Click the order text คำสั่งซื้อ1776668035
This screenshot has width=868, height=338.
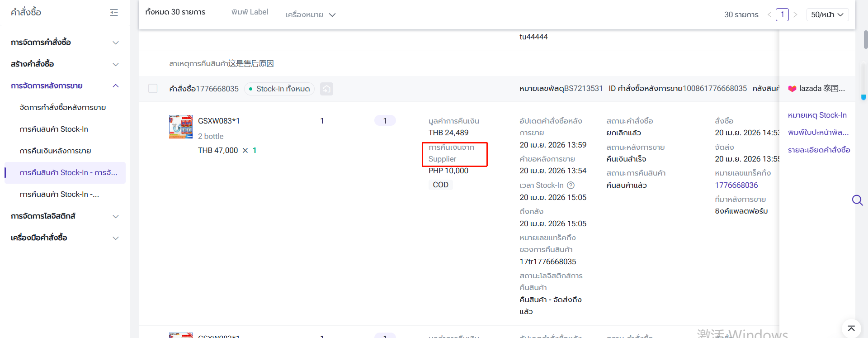click(x=204, y=89)
